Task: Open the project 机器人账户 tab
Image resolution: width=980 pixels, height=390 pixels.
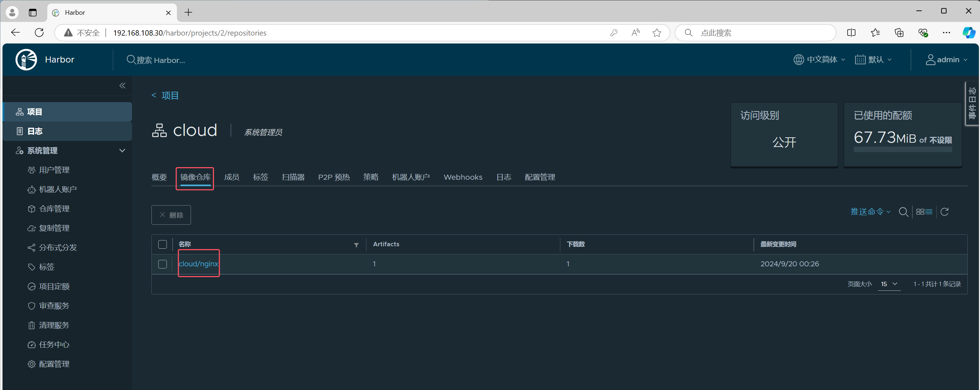Action: click(x=411, y=177)
